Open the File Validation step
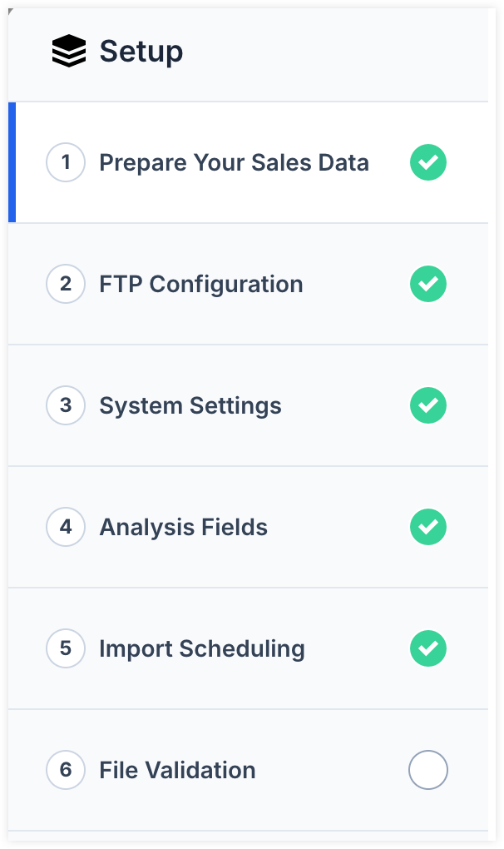 [x=177, y=770]
